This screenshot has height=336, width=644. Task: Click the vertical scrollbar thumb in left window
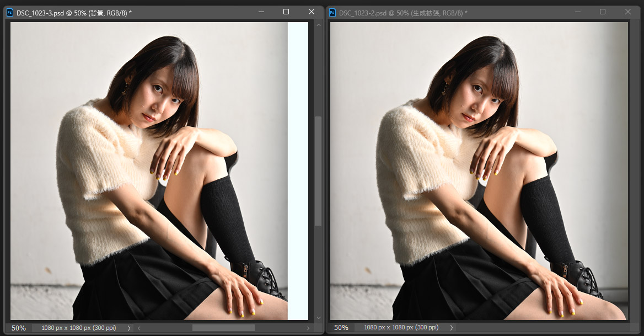[318, 171]
